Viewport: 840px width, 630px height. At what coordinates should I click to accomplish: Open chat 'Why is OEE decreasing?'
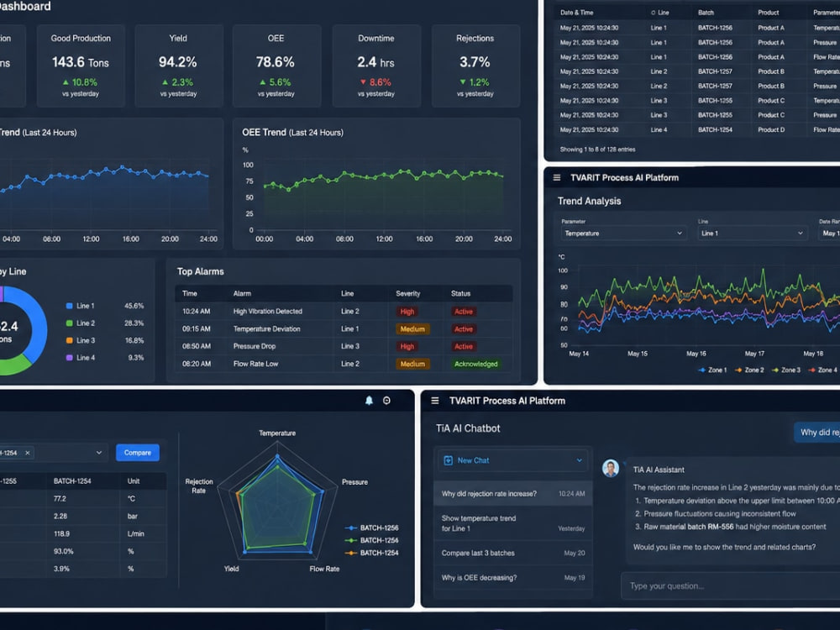[512, 578]
